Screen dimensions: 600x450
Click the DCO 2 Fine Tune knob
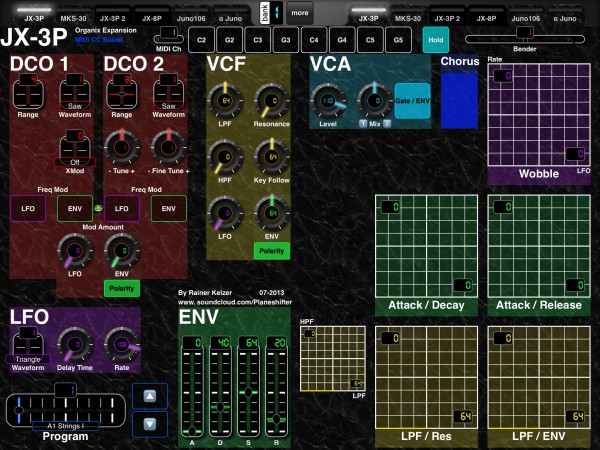[x=168, y=148]
